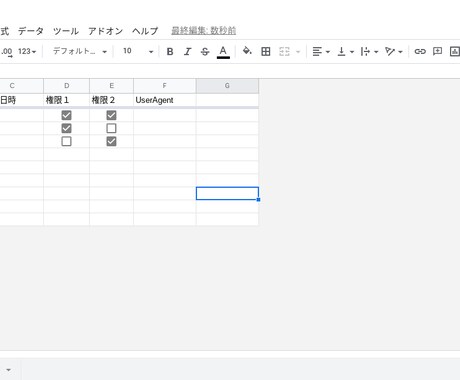Select the 権限２ header cell
The image size is (460, 380).
[111, 100]
